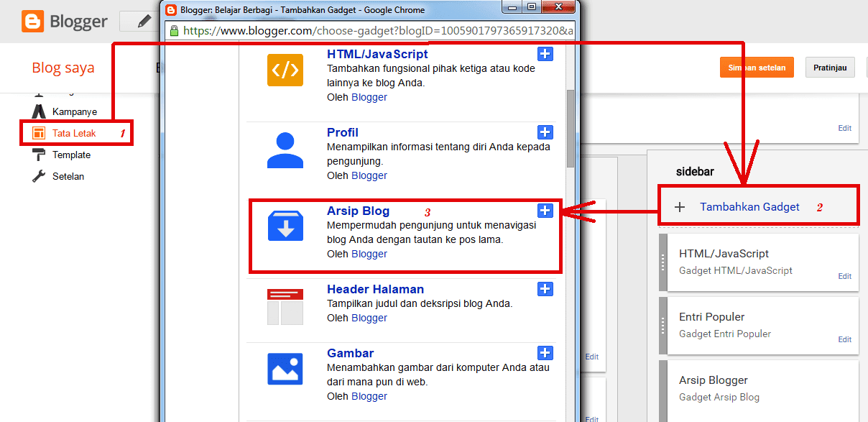
Task: Click the Tata Letak layout icon
Action: (x=39, y=133)
